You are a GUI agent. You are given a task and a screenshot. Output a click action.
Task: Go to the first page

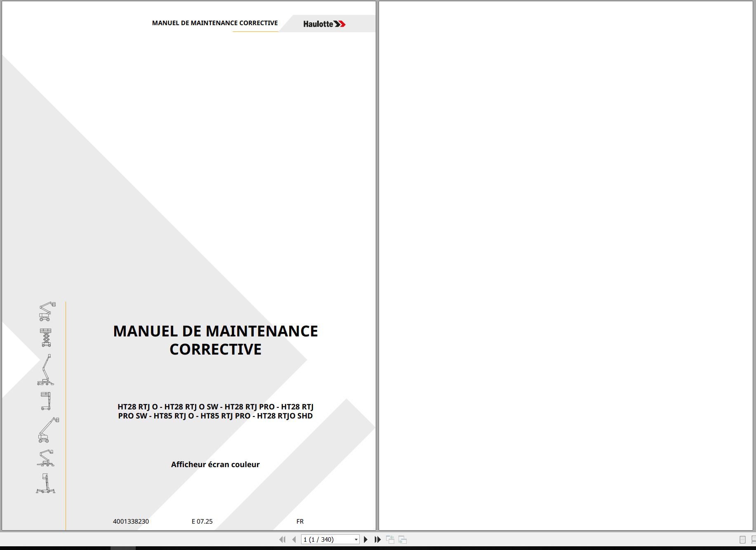tap(283, 539)
